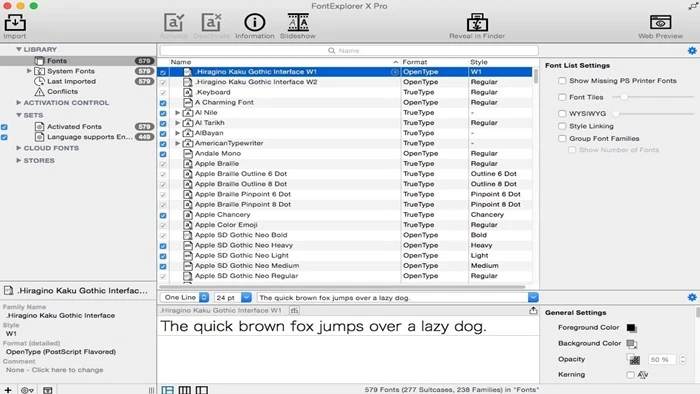Click the arrow icon in the selected font row
The width and height of the screenshot is (700, 394).
click(395, 72)
